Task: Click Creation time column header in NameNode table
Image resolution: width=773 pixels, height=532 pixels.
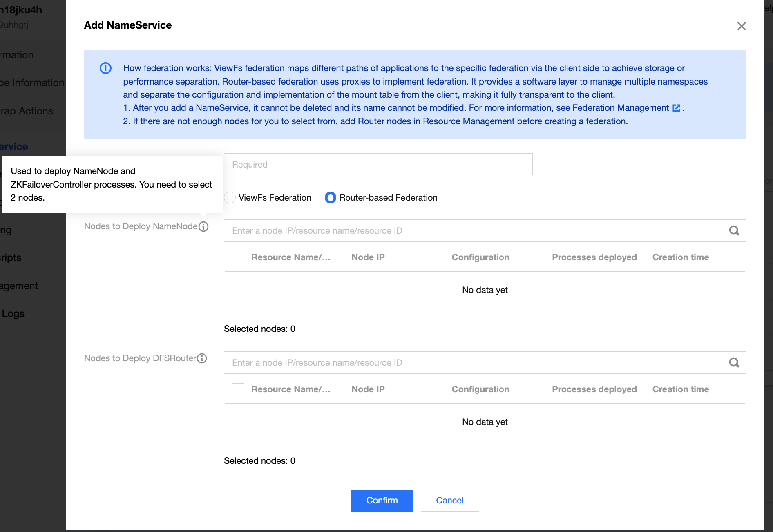Action: (x=680, y=257)
